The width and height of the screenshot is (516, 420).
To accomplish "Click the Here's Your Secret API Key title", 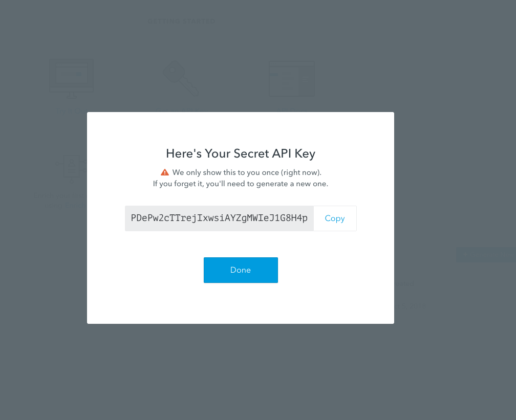I will point(241,153).
